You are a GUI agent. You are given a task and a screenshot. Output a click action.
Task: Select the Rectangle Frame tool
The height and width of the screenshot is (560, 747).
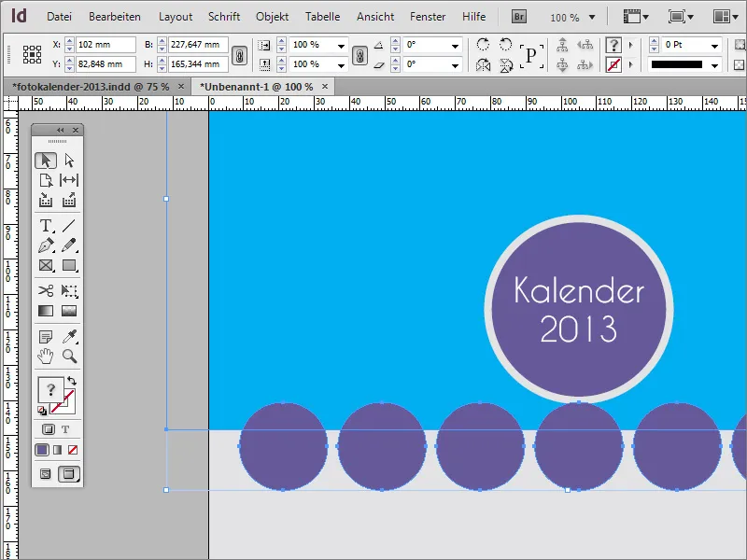point(46,265)
